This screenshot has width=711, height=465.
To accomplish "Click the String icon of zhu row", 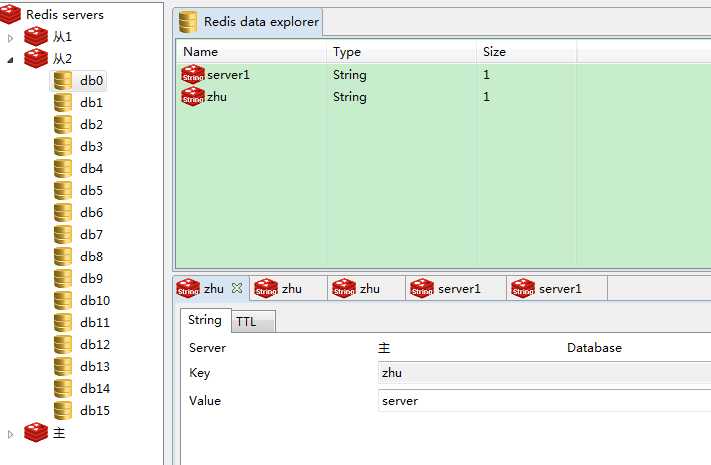I will pyautogui.click(x=193, y=96).
